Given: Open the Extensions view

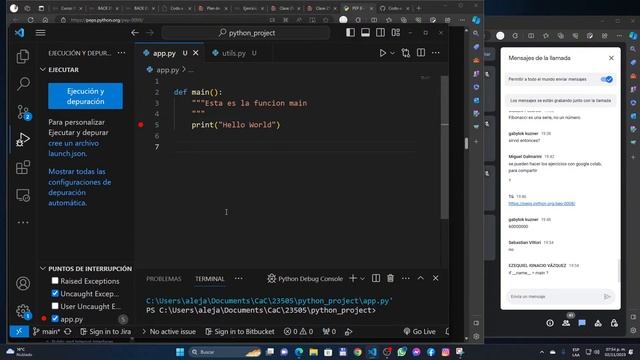Looking at the screenshot, I should coord(23,167).
